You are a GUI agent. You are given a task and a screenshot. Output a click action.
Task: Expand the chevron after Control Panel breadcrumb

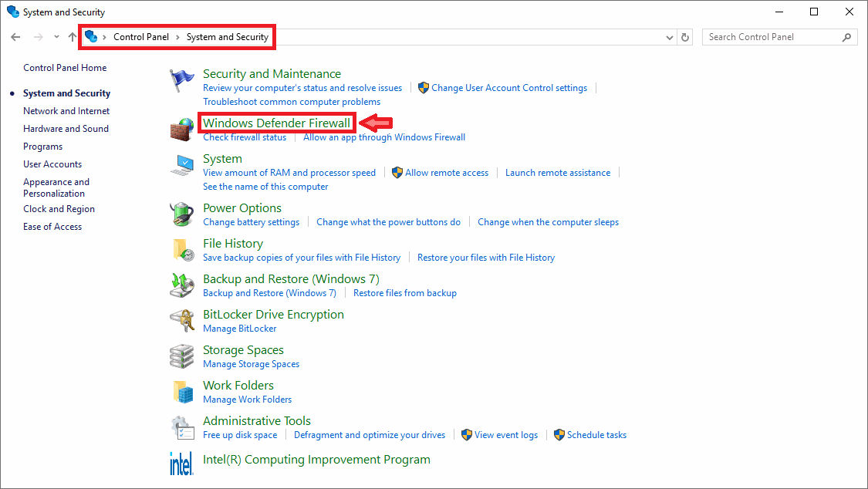click(x=177, y=37)
